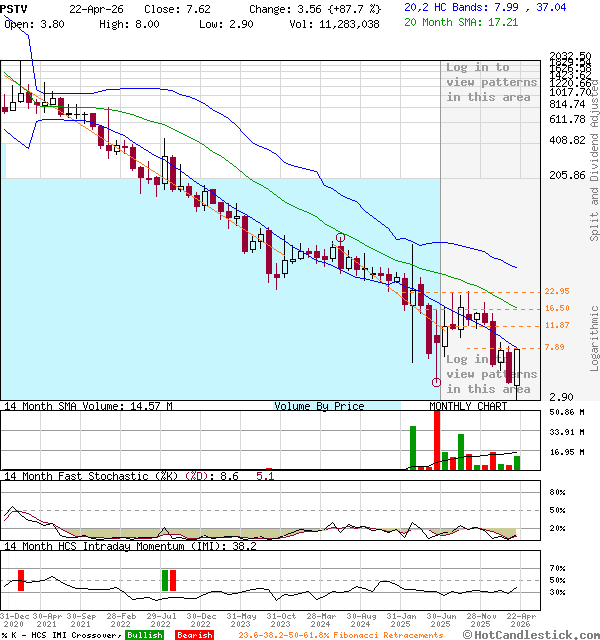Click the Volume By Price label
600x640 pixels.
319,406
